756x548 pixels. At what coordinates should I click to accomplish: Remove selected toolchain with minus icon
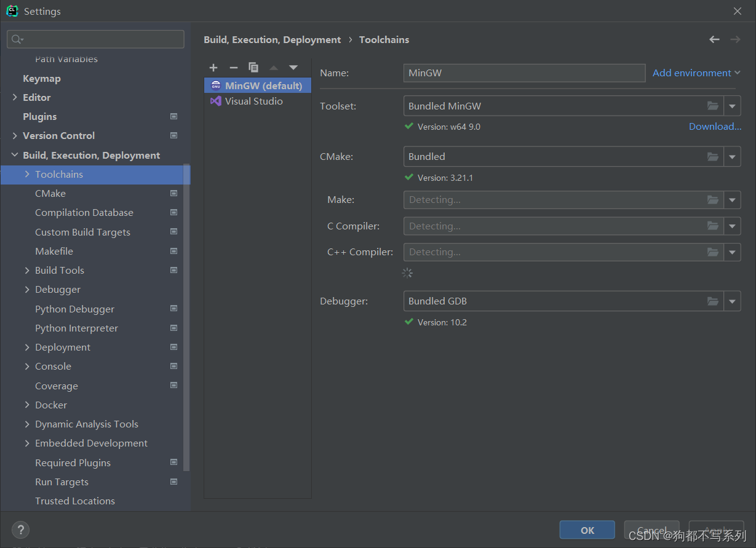pyautogui.click(x=233, y=68)
